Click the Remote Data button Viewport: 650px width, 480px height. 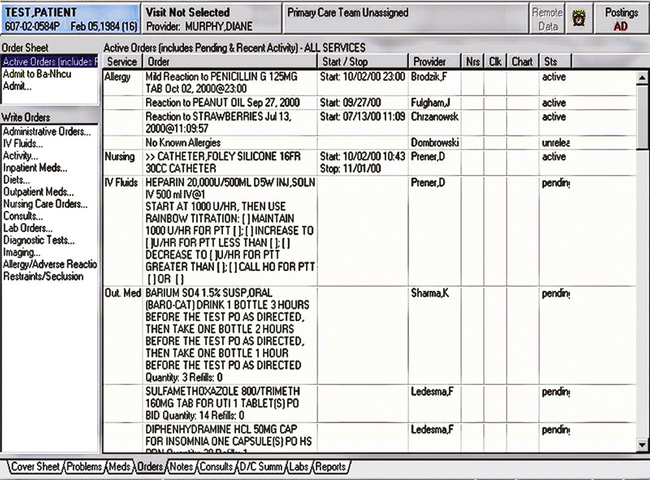pos(545,17)
